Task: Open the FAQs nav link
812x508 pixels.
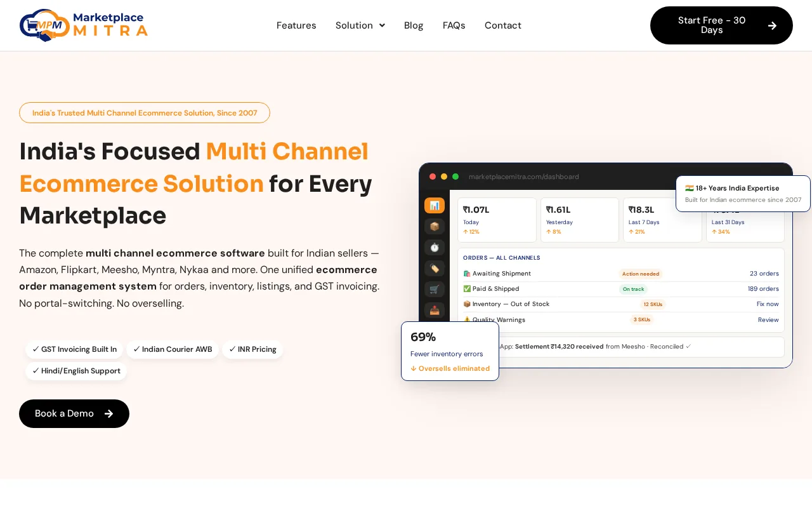Action: [x=454, y=25]
